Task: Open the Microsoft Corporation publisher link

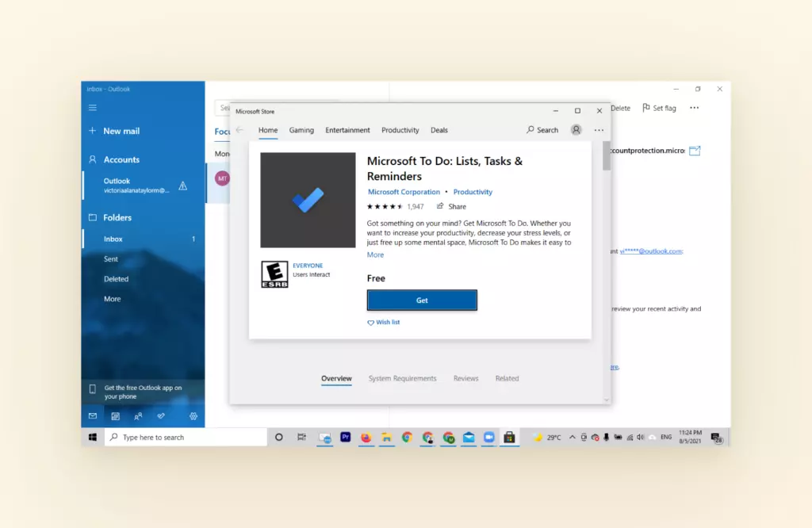Action: 404,192
